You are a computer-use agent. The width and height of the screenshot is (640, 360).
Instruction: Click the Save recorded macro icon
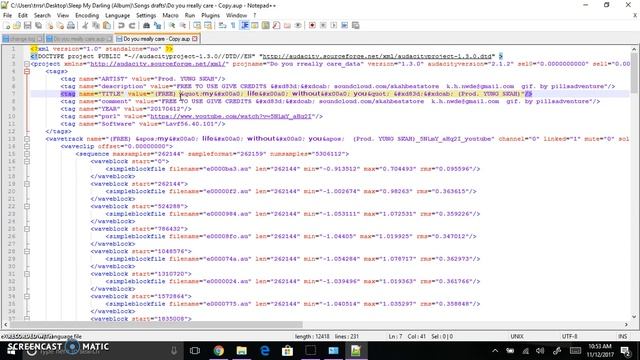356,26
